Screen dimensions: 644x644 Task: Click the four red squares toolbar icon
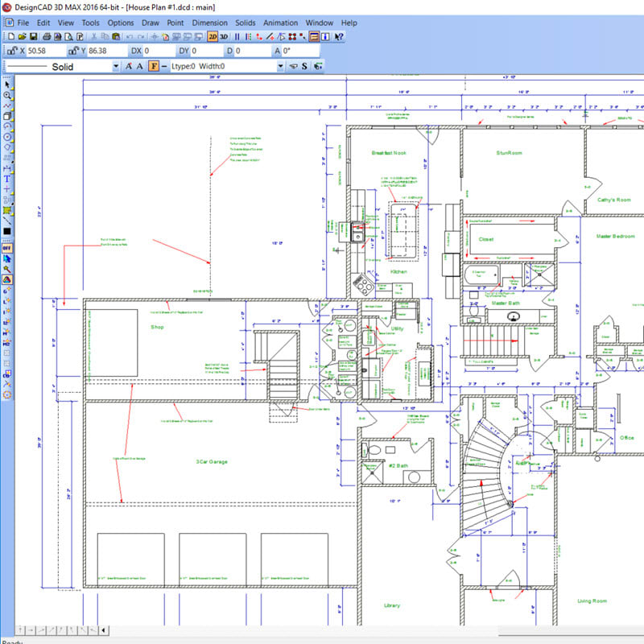coord(292,36)
